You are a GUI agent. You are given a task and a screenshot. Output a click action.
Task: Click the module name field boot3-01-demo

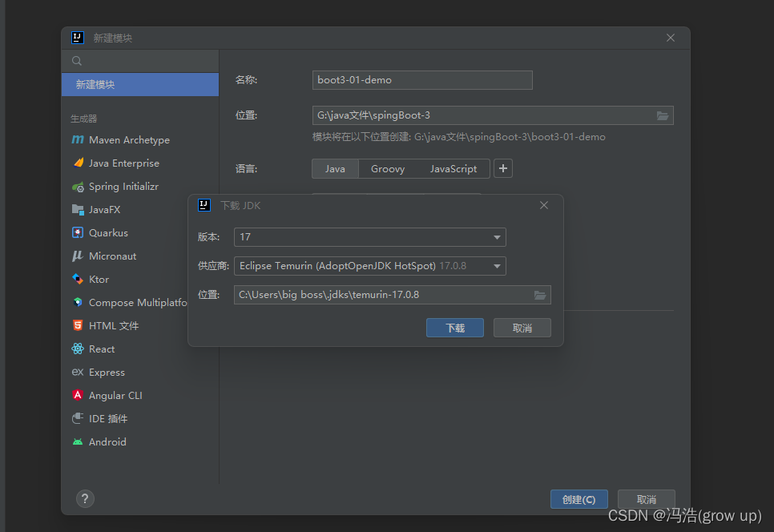[422, 80]
